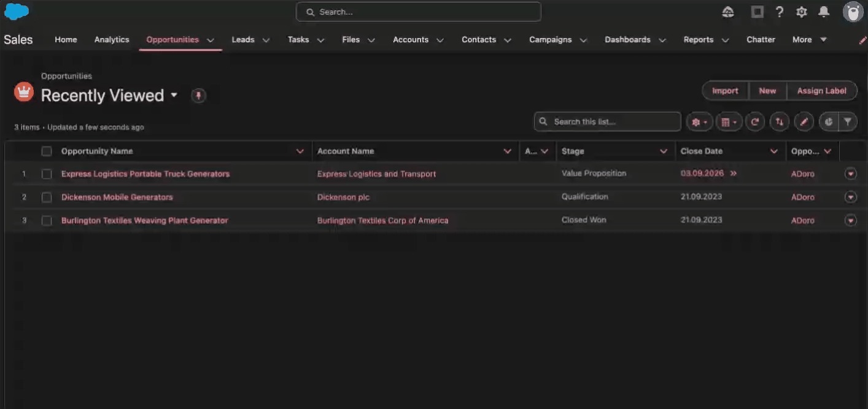Image resolution: width=868 pixels, height=409 pixels.
Task: Click the inline edit pencil icon
Action: pyautogui.click(x=804, y=122)
